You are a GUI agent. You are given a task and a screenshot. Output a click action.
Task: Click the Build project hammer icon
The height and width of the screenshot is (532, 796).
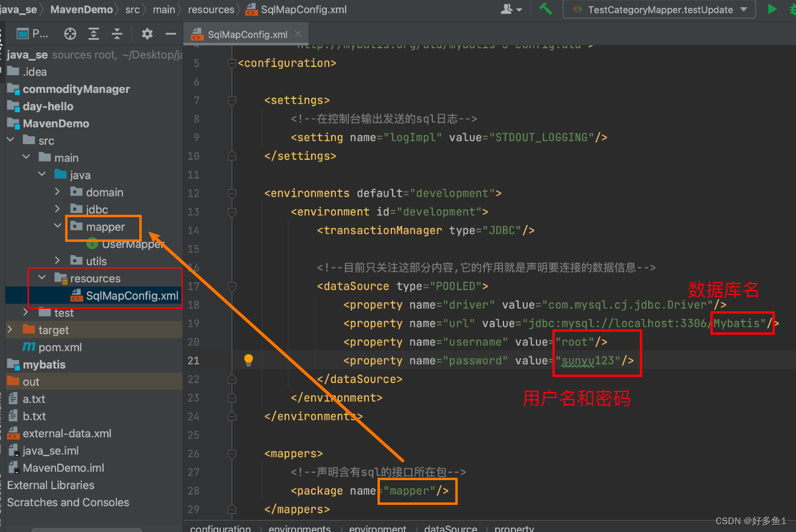click(x=545, y=9)
